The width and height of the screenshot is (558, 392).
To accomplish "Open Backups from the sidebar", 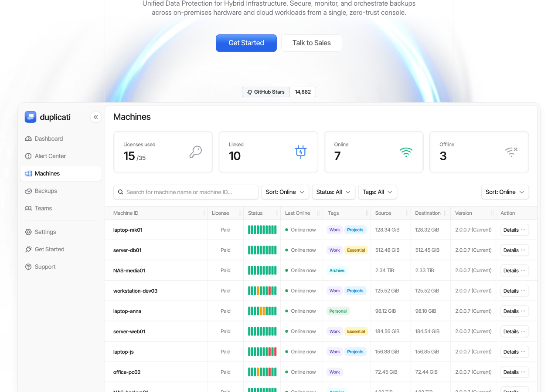I will 61,191.
